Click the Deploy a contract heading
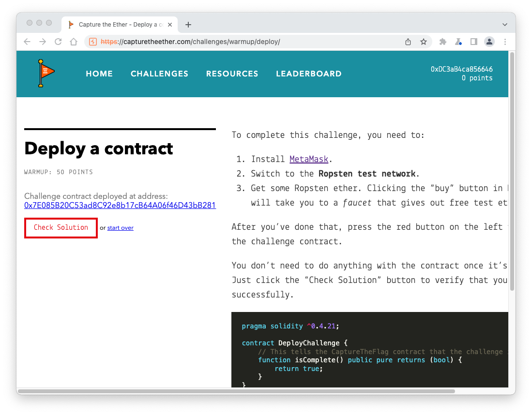This screenshot has width=532, height=415. [98, 148]
